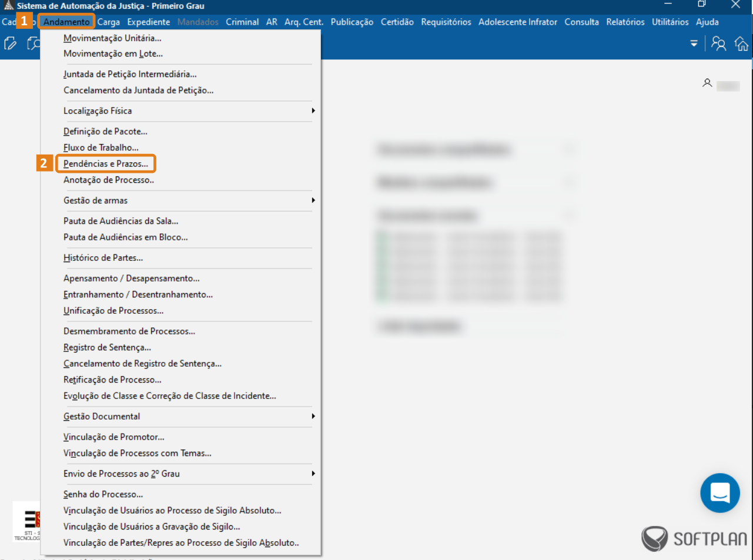This screenshot has width=753, height=560.
Task: Select Pendências e Prazos menu entry
Action: tap(106, 164)
